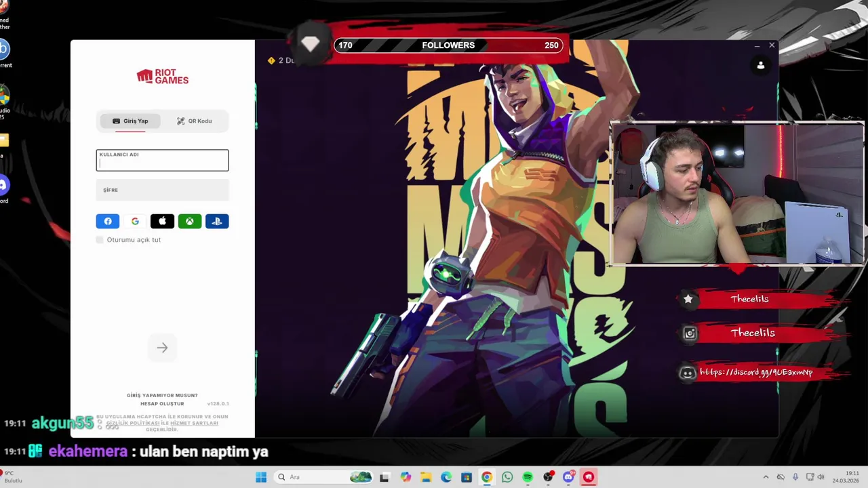Click the white diamond icon beside followers bar

(311, 45)
